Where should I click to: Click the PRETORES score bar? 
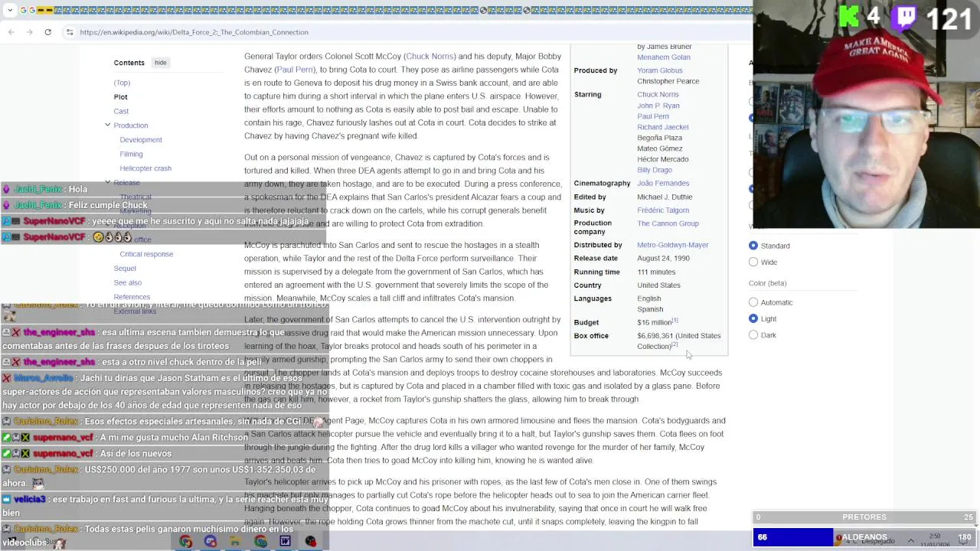pos(865,518)
